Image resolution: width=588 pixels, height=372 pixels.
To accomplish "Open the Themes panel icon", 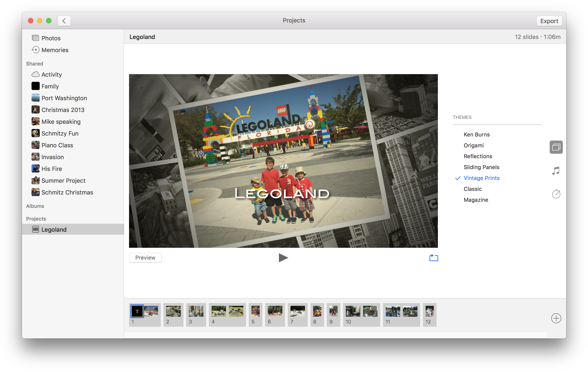I will (x=556, y=147).
